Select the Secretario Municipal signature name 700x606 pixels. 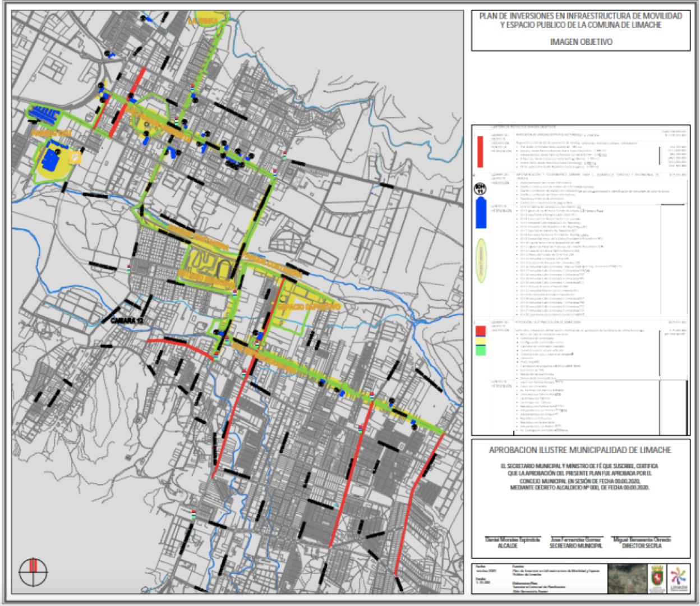[x=576, y=542]
